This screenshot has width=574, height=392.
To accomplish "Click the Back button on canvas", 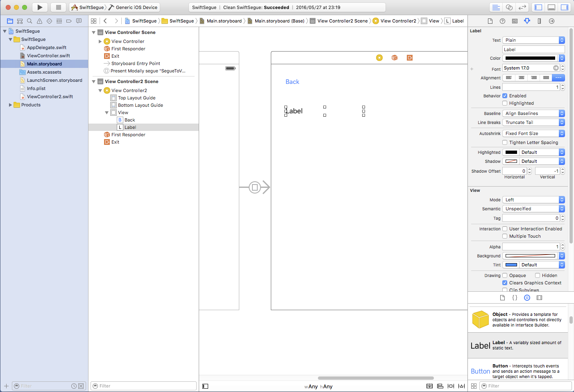I will [x=292, y=82].
